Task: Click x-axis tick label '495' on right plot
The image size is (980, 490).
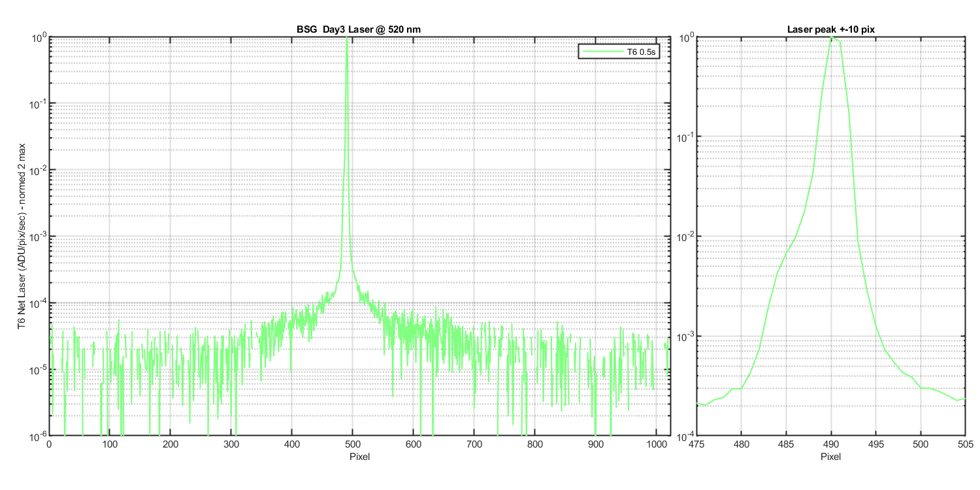Action: (875, 444)
